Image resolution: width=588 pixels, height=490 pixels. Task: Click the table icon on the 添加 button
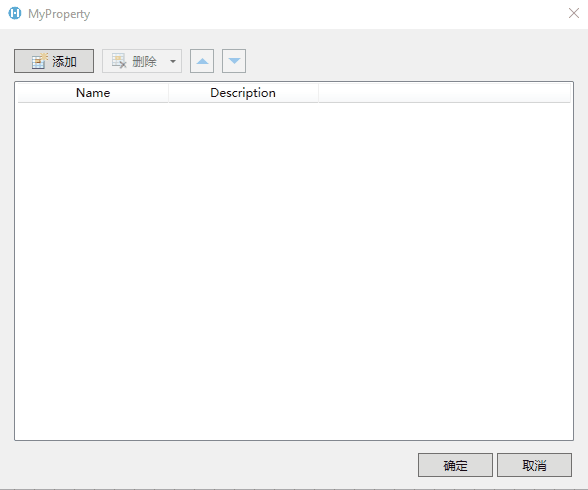[39, 61]
